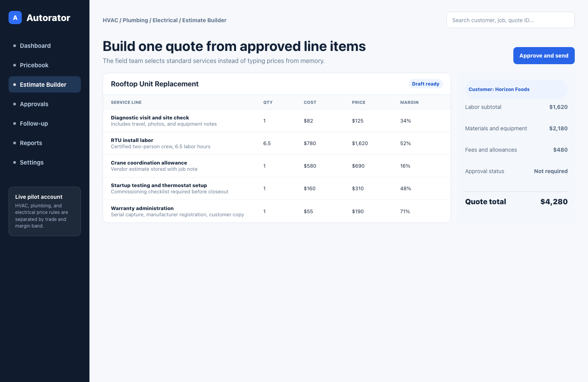Click the Quote total label

coord(485,202)
